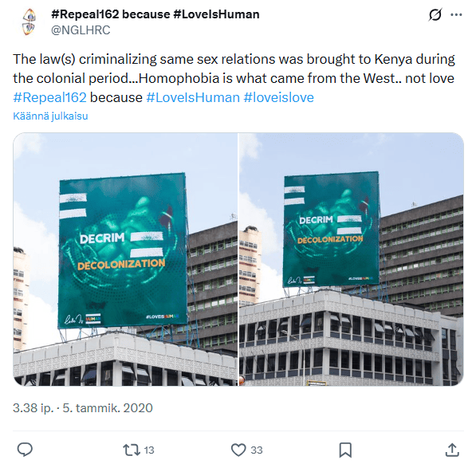This screenshot has width=476, height=468.
Task: Open the @NGLHRC handle
Action: coord(81,30)
